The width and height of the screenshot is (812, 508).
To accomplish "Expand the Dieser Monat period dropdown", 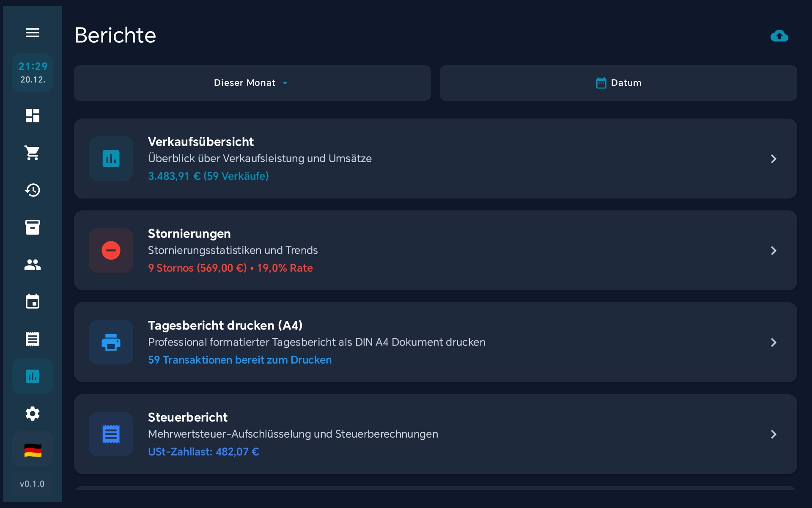I will coord(252,83).
